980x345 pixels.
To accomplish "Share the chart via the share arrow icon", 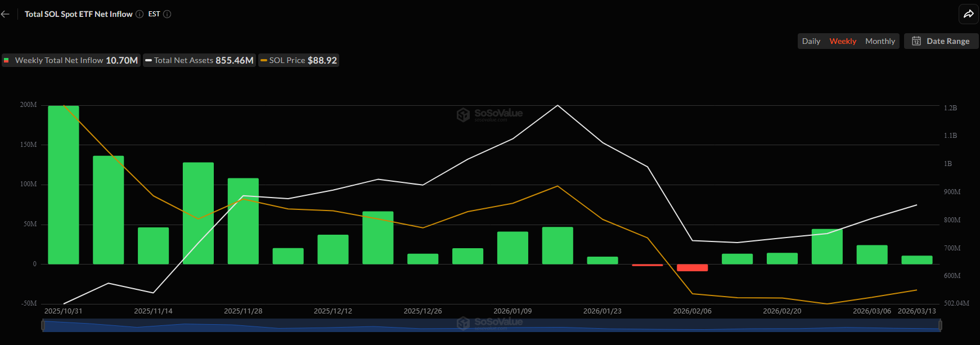I will 968,14.
